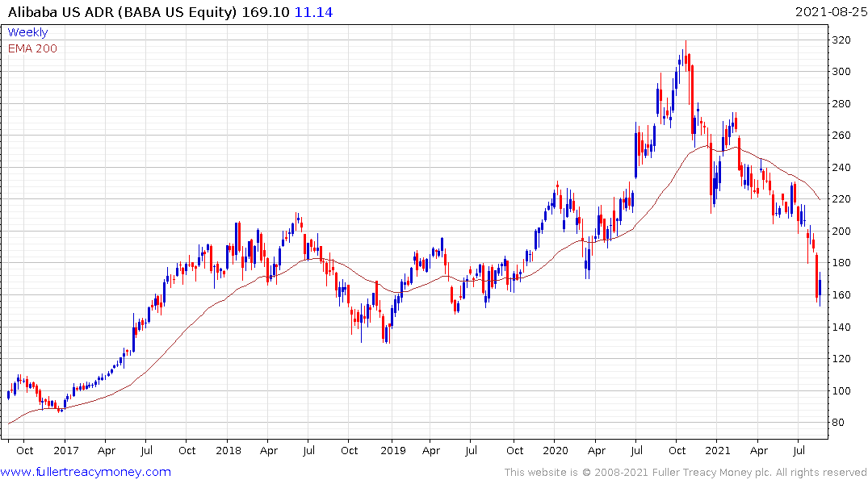
Task: Click the 280 price axis label
Action: [x=841, y=103]
